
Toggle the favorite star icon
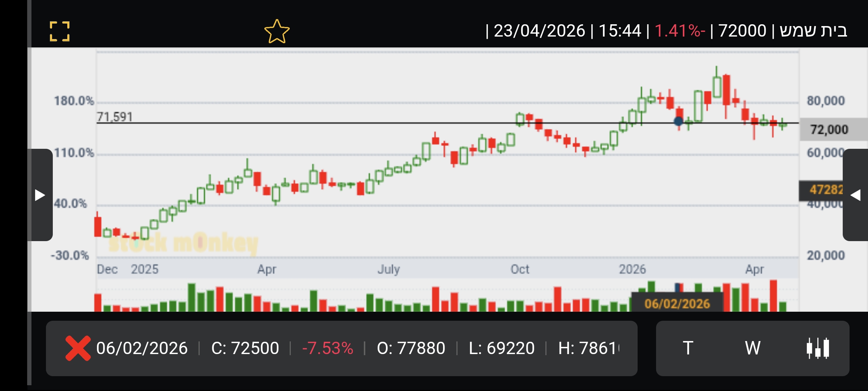click(x=277, y=31)
